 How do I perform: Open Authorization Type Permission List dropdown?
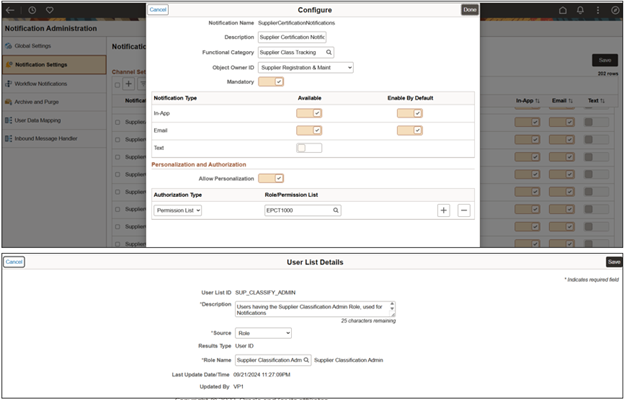[x=178, y=210]
